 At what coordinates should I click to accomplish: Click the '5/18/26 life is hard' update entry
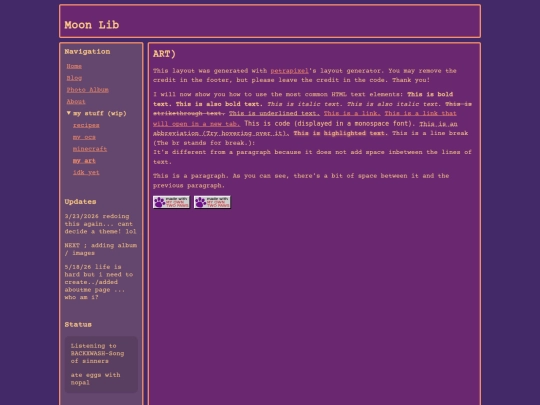tap(99, 282)
